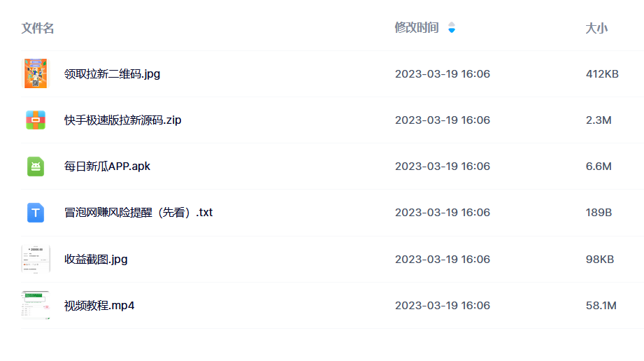
Task: Open the file 领取拉新二维码.jpg
Action: click(x=112, y=74)
